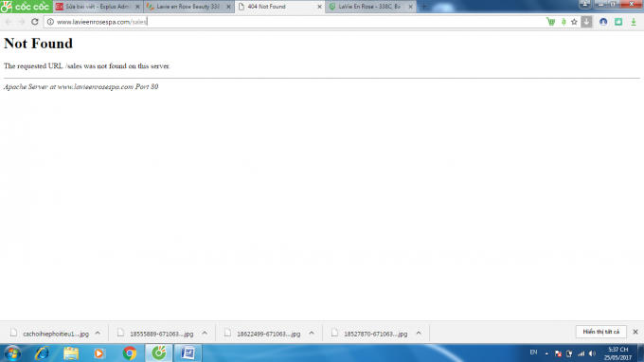Show hidden system tray icons

pos(546,353)
